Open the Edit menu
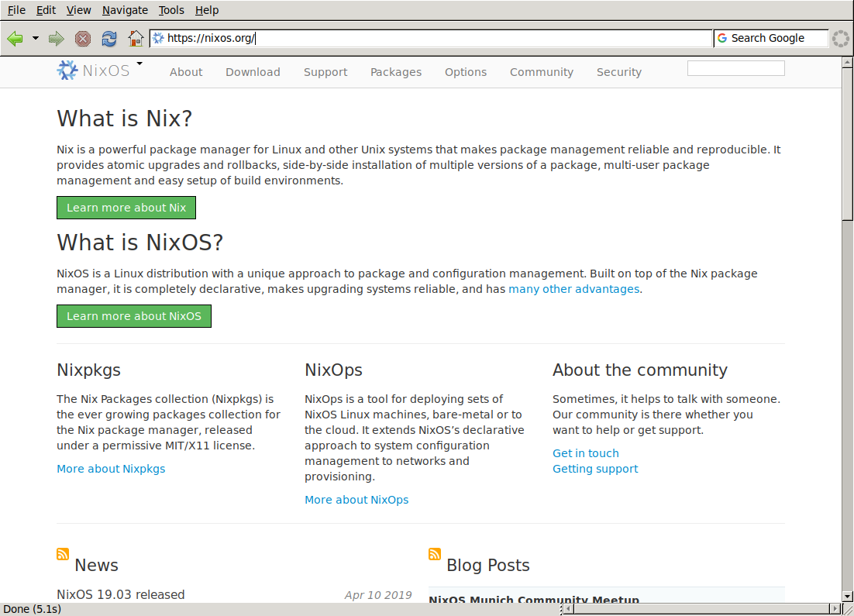The height and width of the screenshot is (616, 854). (46, 10)
